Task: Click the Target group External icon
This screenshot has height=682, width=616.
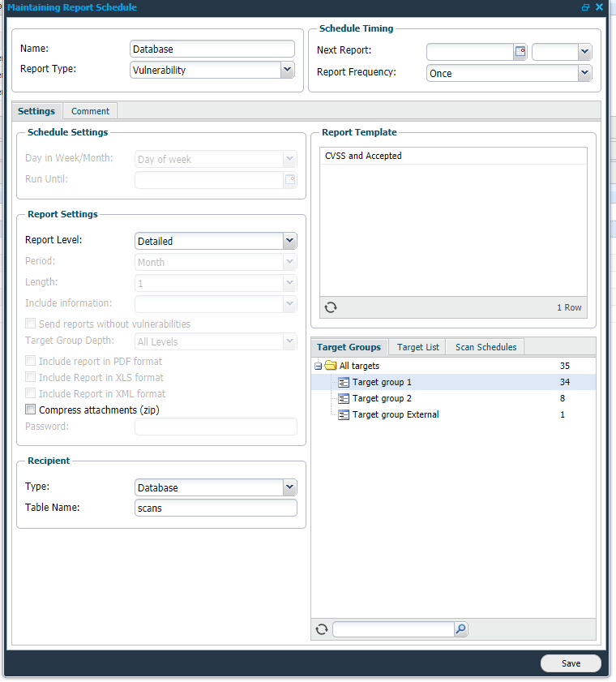Action: (x=344, y=414)
